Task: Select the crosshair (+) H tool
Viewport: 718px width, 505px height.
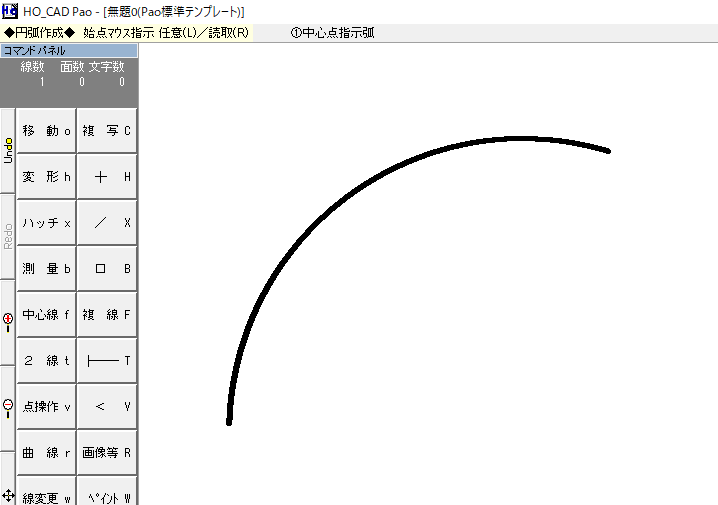Action: click(107, 177)
